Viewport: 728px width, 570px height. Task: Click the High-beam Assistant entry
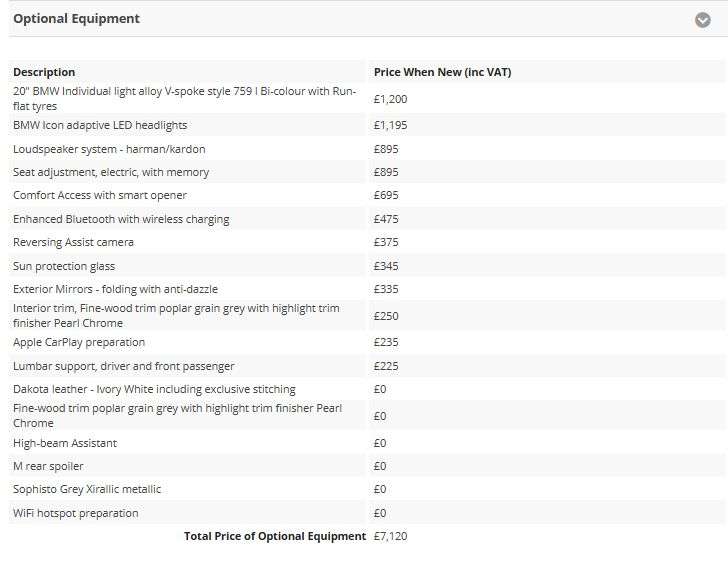[x=65, y=443]
